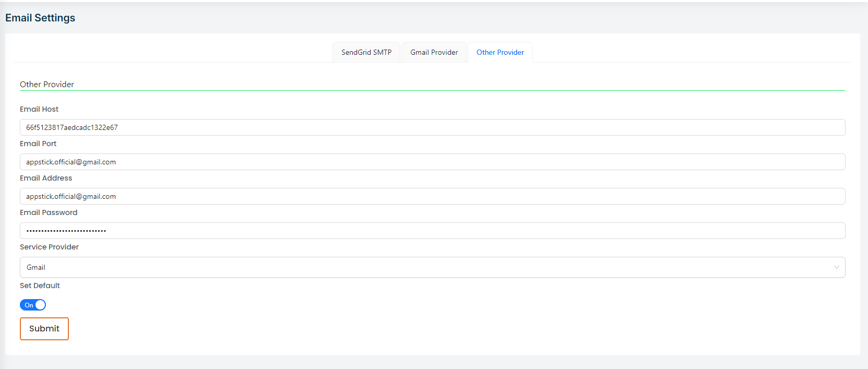Click the Email Password label
The image size is (868, 369).
(x=49, y=212)
